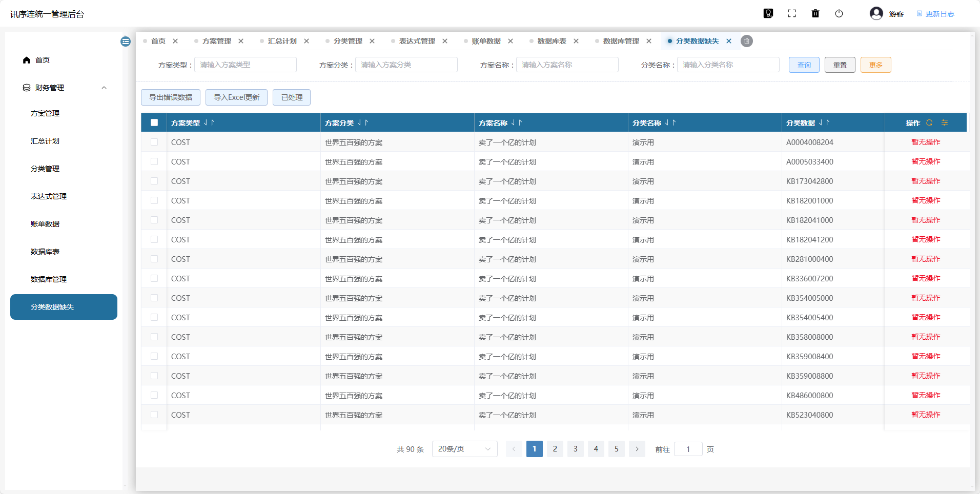Open the 20条/页 page size dropdown
Viewport: 980px width, 494px height.
click(x=464, y=449)
